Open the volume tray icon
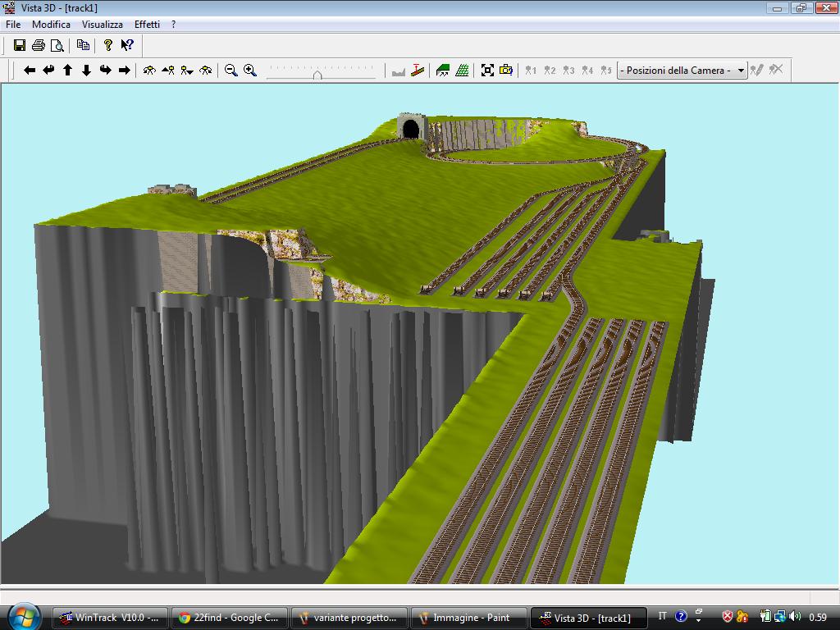The image size is (840, 630). 795,617
